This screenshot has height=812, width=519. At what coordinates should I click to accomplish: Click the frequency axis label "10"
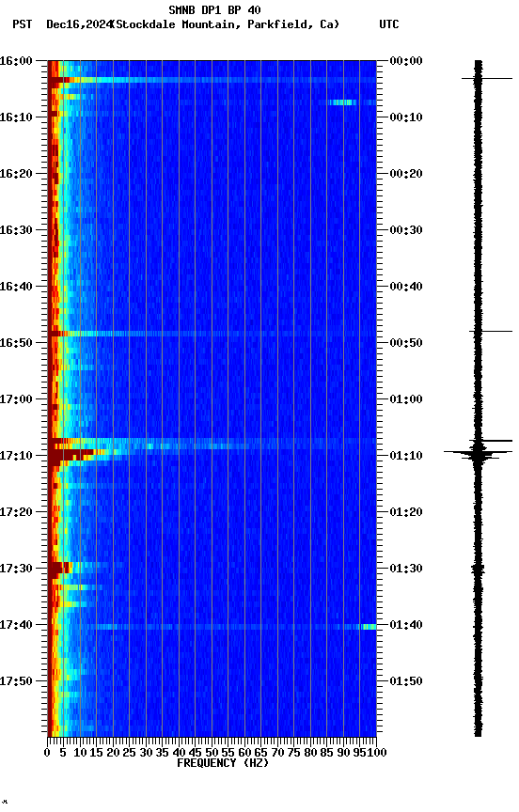[80, 754]
